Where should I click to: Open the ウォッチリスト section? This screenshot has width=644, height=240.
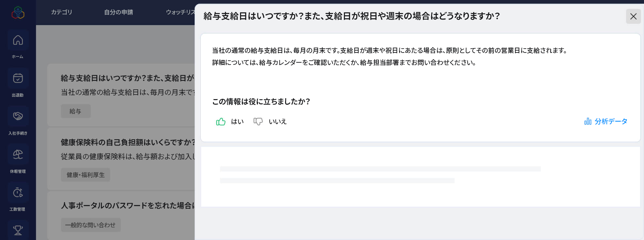click(x=179, y=12)
